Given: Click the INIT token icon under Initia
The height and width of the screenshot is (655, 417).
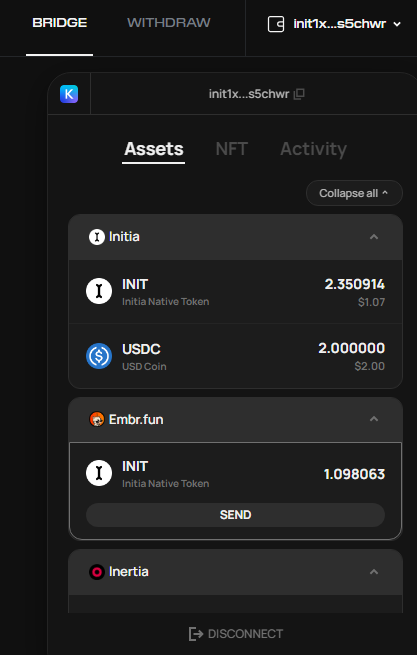Looking at the screenshot, I should [99, 291].
